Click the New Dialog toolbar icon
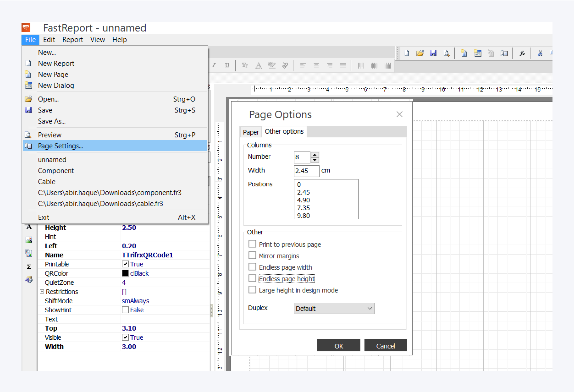Screen dimensions: 574x392 click(477, 53)
